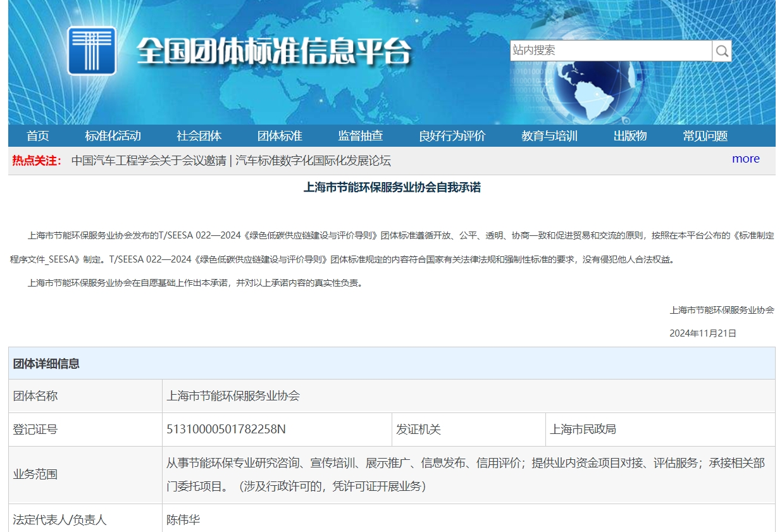Click the 上海市民政局 table cell

coord(583,430)
